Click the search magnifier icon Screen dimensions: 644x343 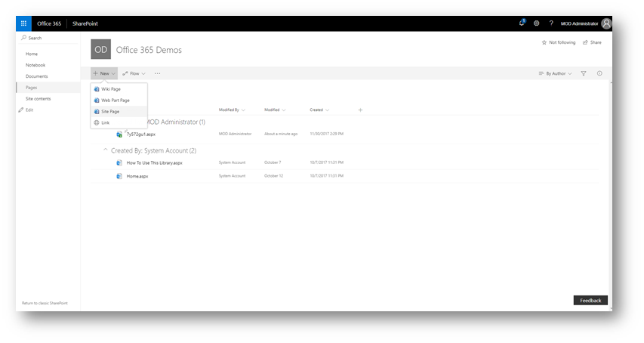(x=24, y=37)
